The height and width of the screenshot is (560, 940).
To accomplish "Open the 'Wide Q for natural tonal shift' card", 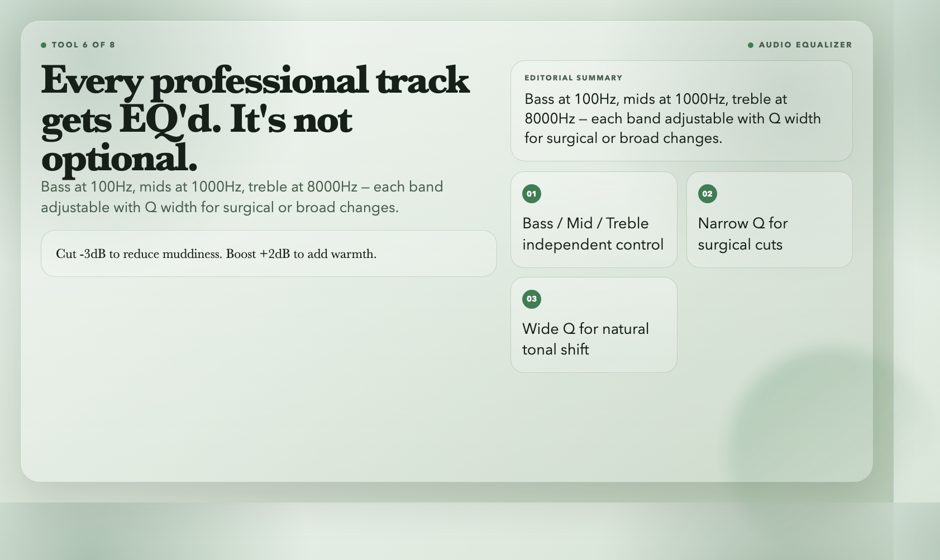I will (594, 325).
